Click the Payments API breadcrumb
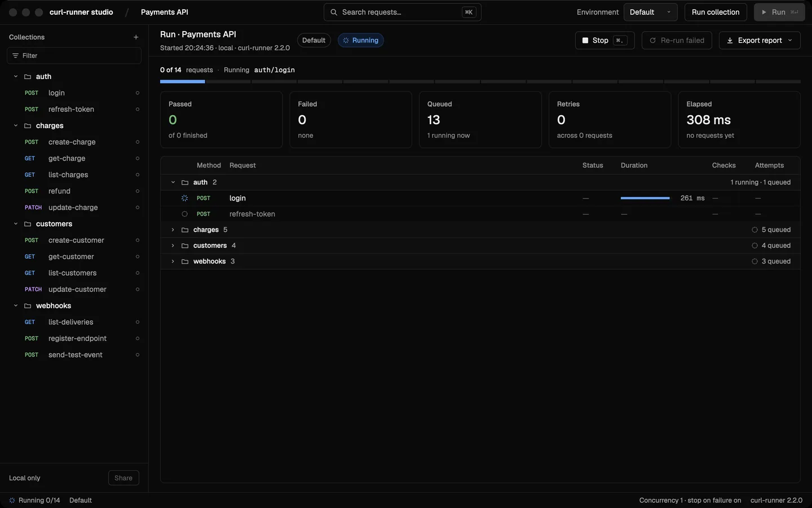The height and width of the screenshot is (508, 812). tap(165, 12)
